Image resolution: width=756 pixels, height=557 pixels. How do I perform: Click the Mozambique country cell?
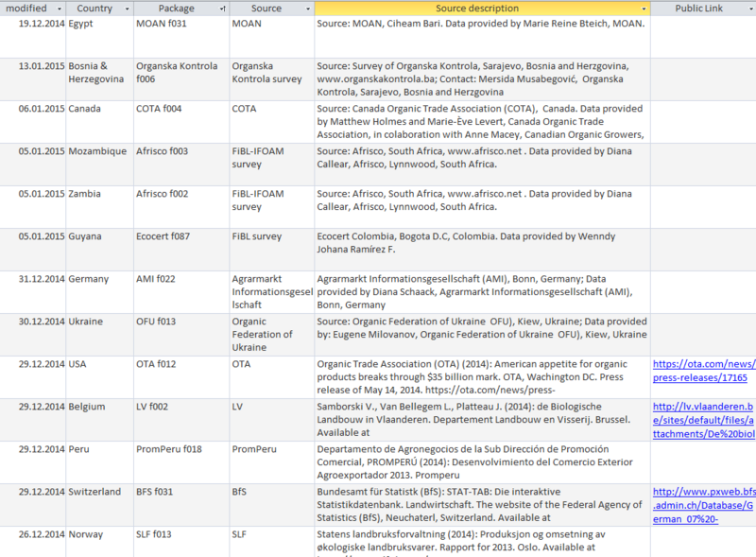(x=99, y=165)
